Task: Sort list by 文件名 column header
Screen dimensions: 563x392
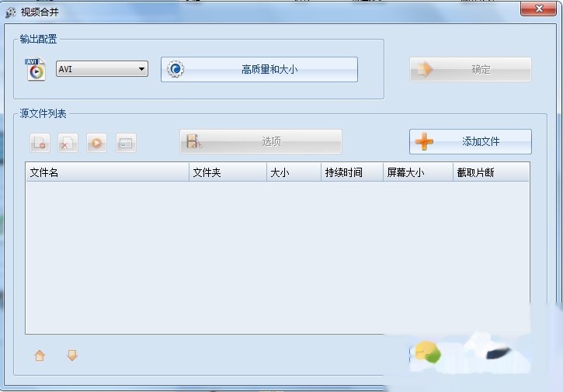Action: tap(107, 172)
